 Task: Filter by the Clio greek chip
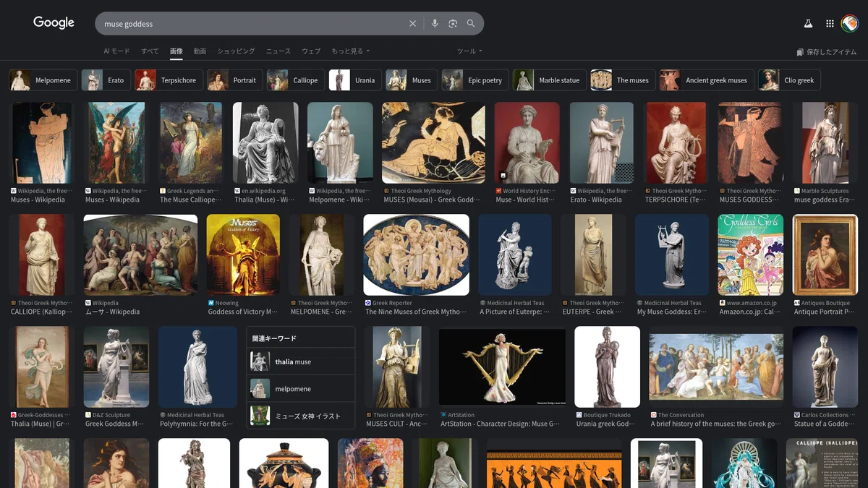(x=789, y=80)
